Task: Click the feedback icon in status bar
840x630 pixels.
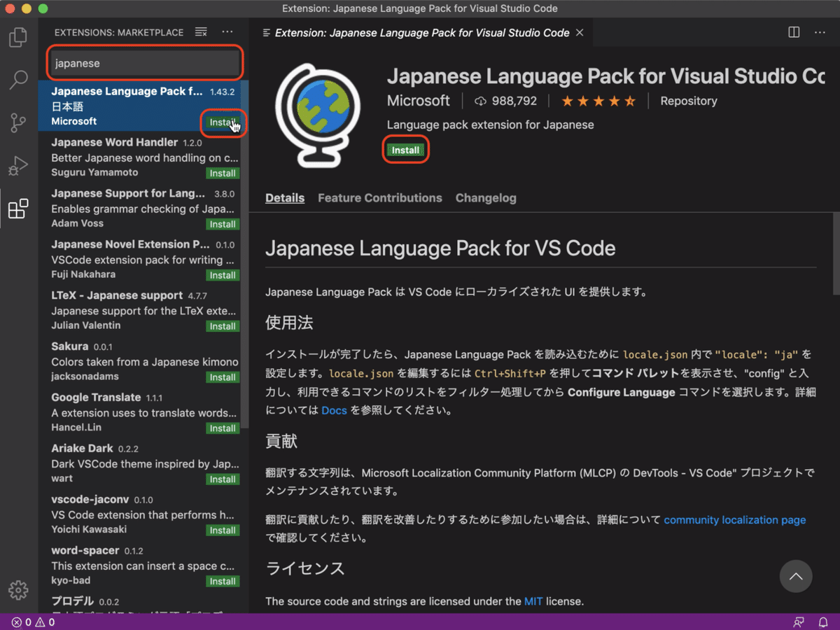Action: (799, 622)
